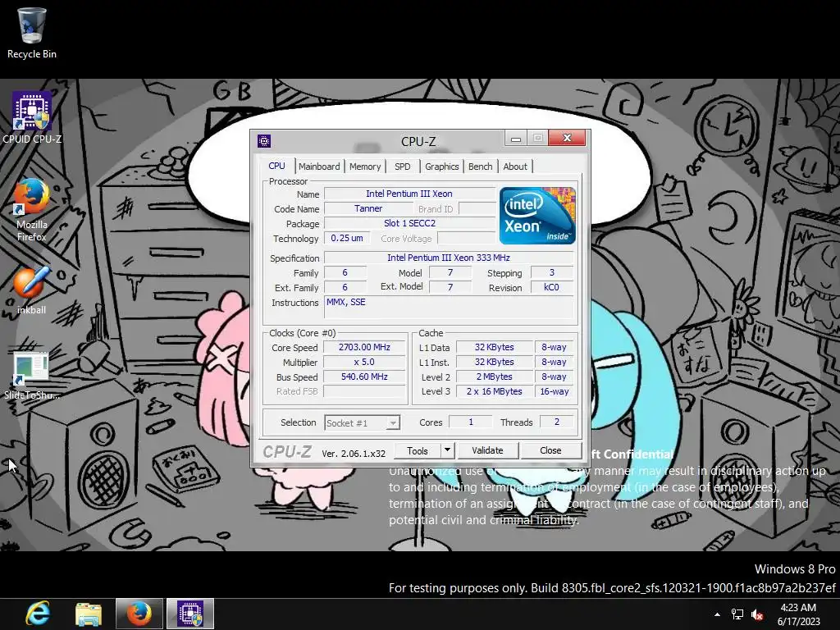Open the network tray icon
840x630 pixels.
(737, 614)
